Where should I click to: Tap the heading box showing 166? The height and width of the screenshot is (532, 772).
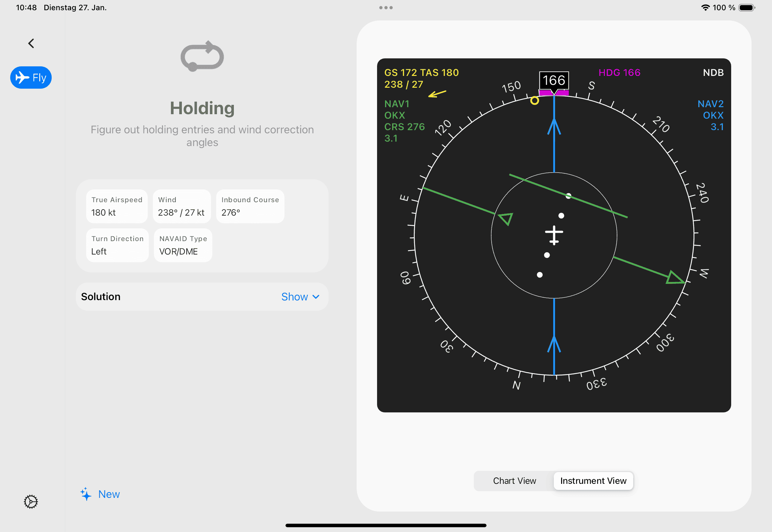[x=554, y=80]
